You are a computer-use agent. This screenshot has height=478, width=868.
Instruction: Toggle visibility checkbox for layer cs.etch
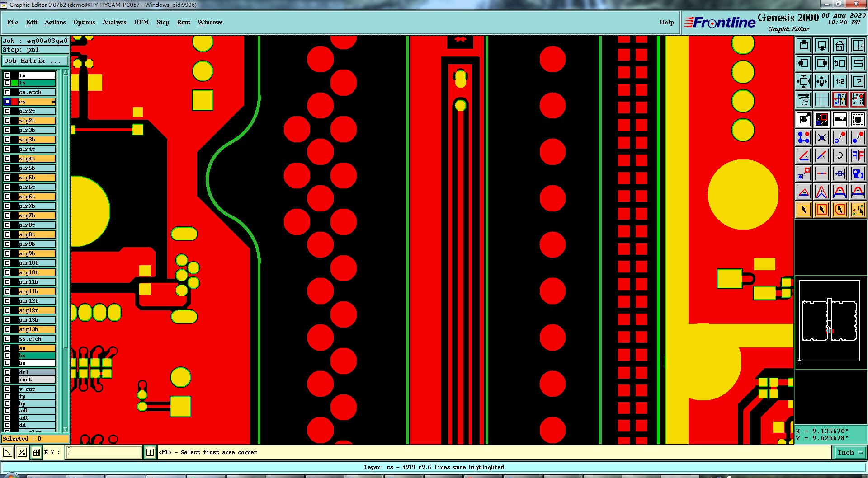pos(7,92)
